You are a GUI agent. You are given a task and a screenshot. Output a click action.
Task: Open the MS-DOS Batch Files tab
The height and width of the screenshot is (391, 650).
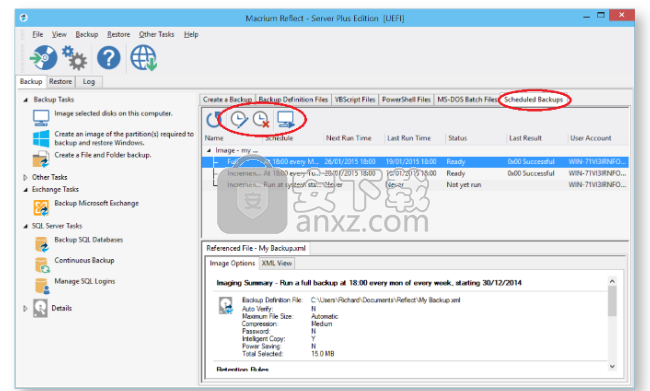467,100
